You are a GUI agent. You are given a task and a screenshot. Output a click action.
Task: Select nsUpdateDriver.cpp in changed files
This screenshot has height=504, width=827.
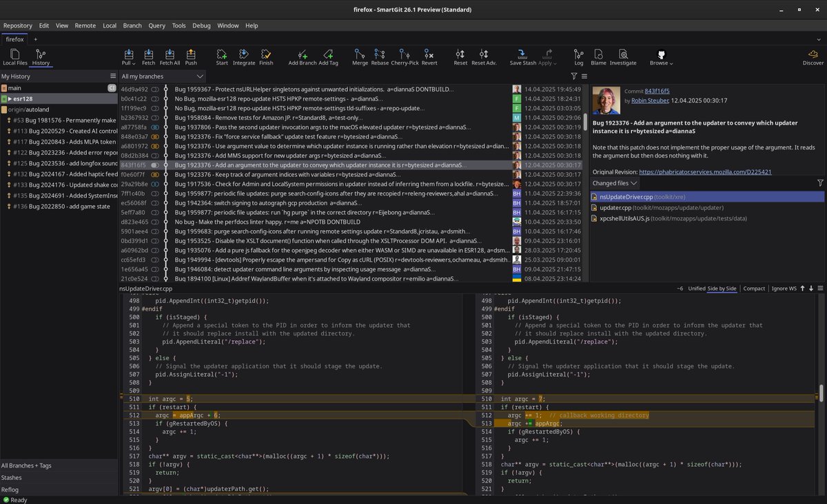(x=707, y=197)
